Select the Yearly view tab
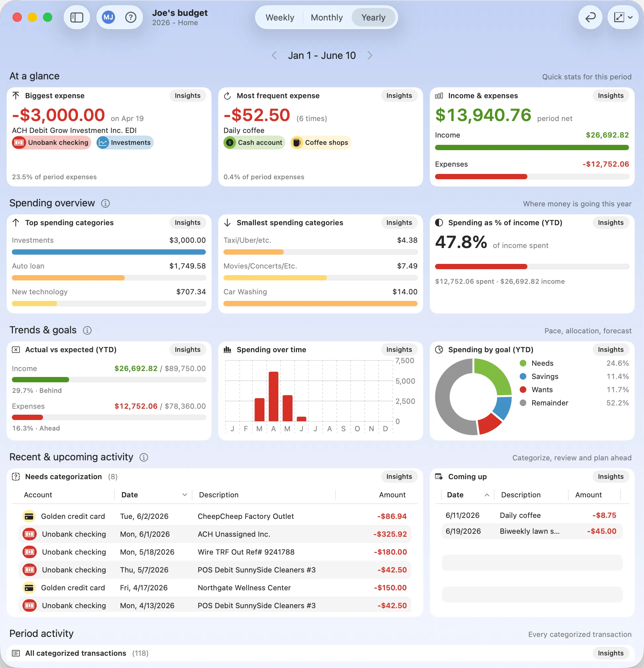 click(373, 18)
